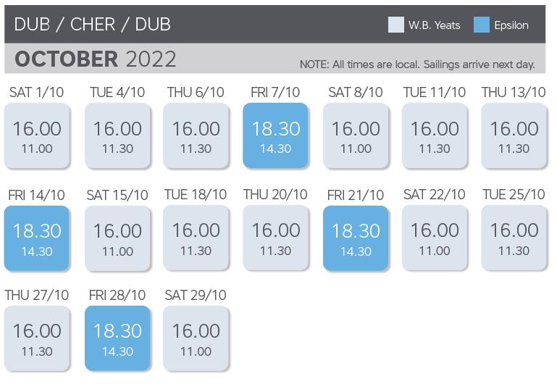The width and height of the screenshot is (557, 392).
Task: Choose the THU 6/10 16.00 sailing
Action: [x=196, y=135]
